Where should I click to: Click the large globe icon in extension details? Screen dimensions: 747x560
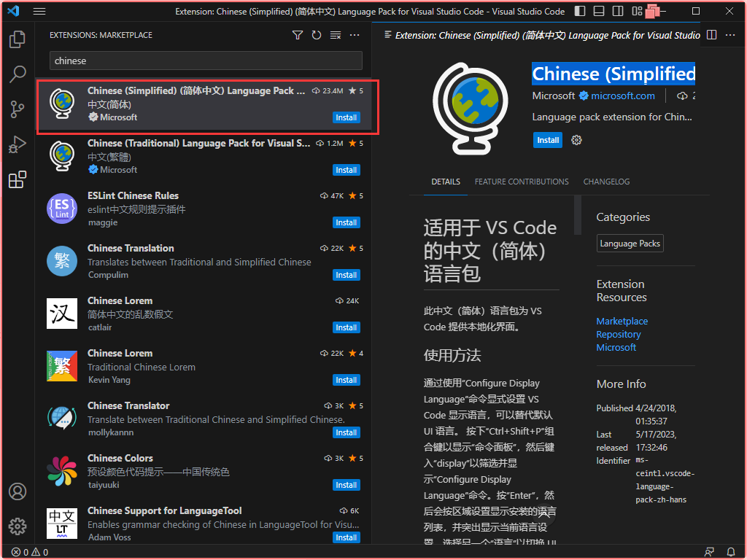click(471, 109)
